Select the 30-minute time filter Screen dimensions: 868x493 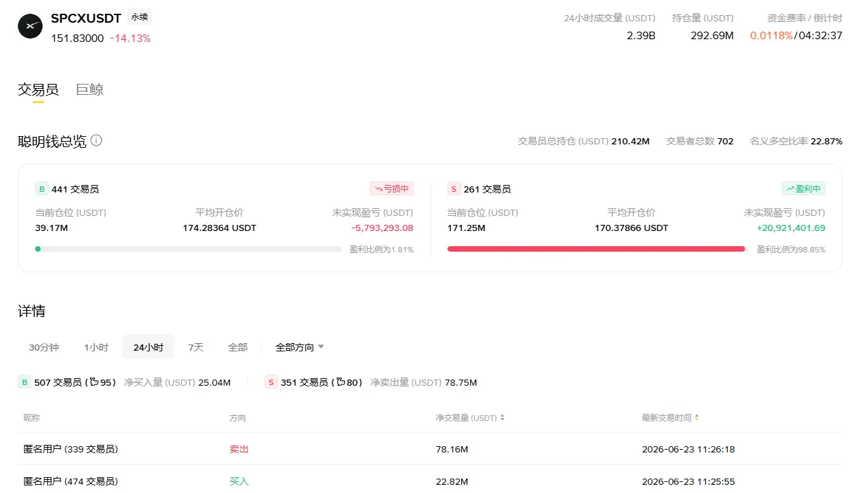(x=44, y=347)
